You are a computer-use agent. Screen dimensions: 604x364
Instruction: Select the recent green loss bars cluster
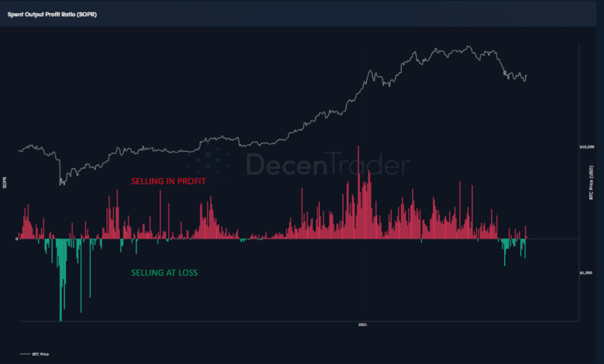pos(513,249)
